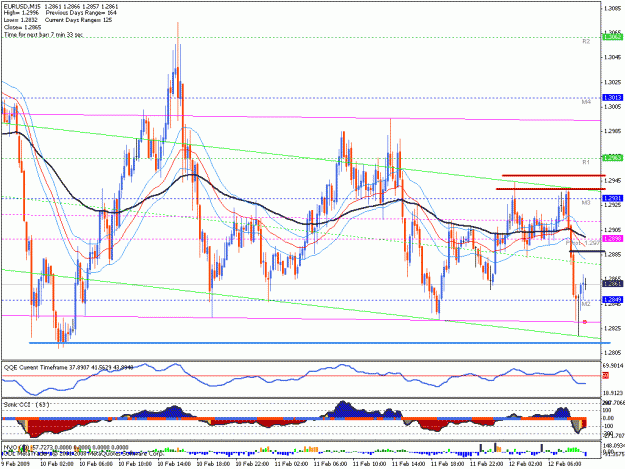Click the 11 Feb 06:00 time label
625x469 pixels.
[330, 464]
